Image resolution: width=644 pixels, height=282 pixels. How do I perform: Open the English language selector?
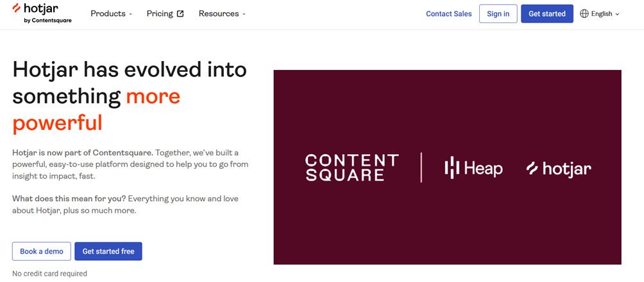[x=600, y=13]
